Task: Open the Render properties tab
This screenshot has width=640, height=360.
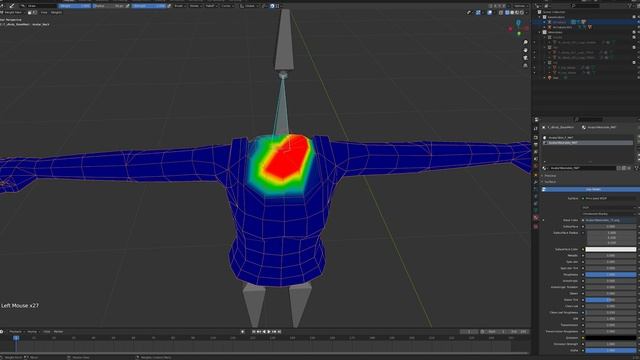Action: [x=536, y=137]
